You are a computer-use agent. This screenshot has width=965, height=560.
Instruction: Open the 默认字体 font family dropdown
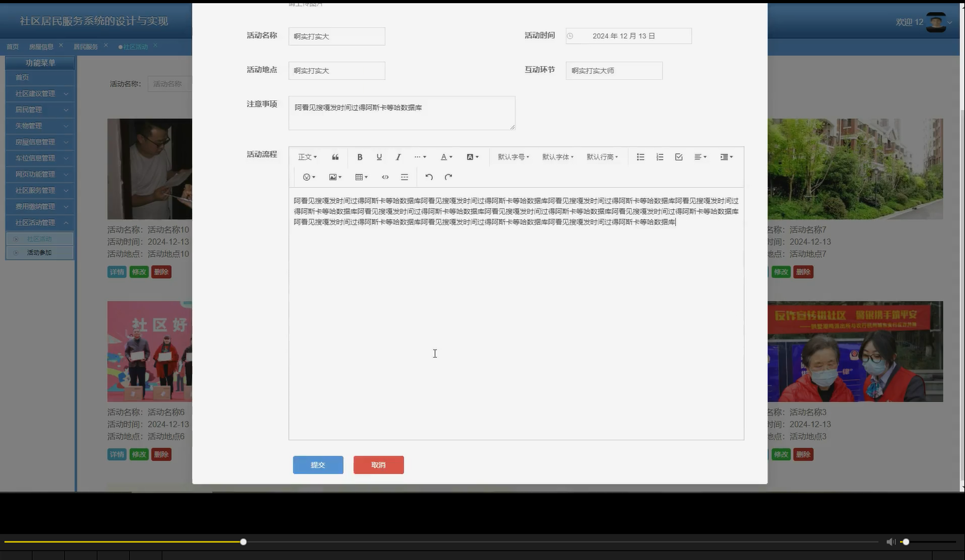pos(558,157)
